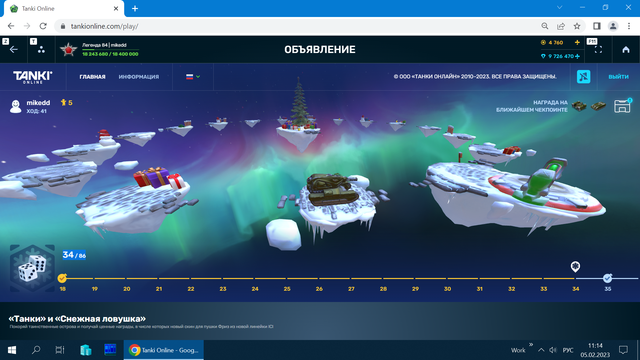
Task: Click the snowflake location pin on timeline
Action: click(575, 267)
